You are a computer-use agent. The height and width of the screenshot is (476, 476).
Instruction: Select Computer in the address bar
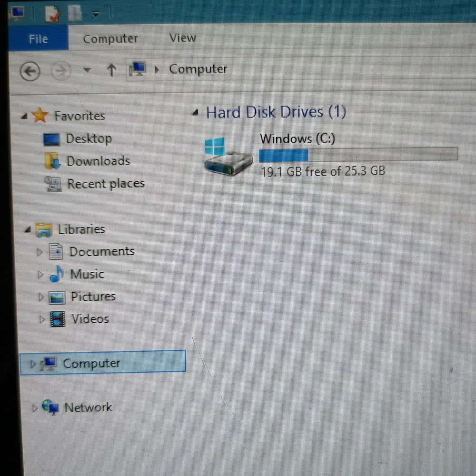point(198,69)
